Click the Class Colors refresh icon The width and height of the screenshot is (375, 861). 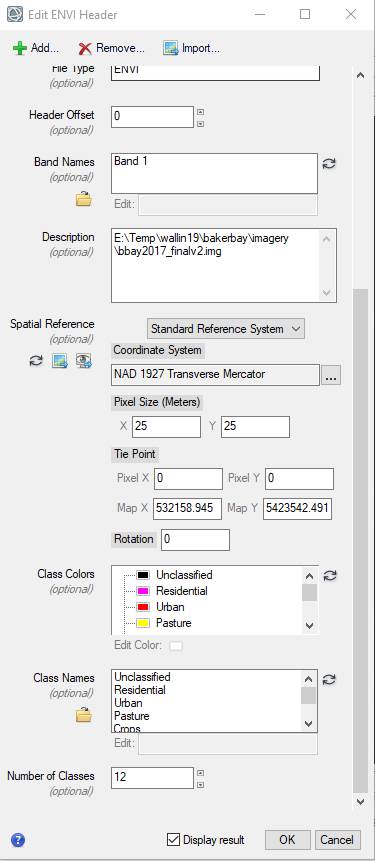(x=329, y=575)
